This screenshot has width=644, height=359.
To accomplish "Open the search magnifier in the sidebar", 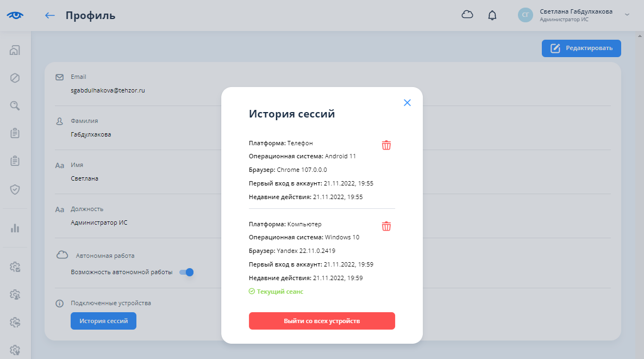I will [15, 106].
